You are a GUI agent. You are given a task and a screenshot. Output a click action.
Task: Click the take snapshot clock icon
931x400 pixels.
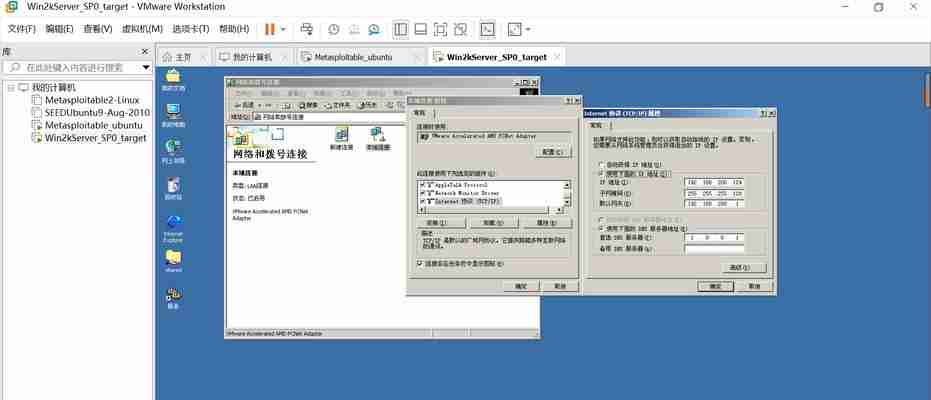point(334,29)
